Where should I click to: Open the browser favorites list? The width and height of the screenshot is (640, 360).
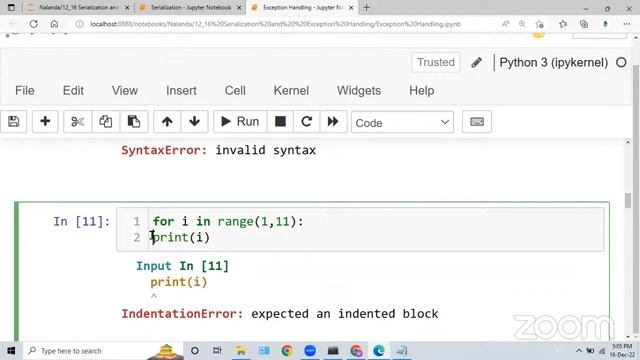[x=563, y=24]
